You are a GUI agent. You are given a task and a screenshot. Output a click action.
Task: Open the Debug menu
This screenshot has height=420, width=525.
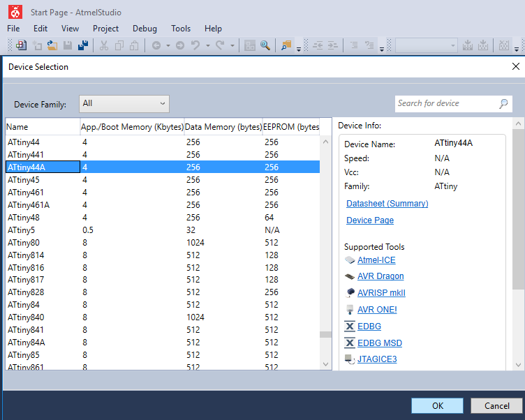[145, 29]
